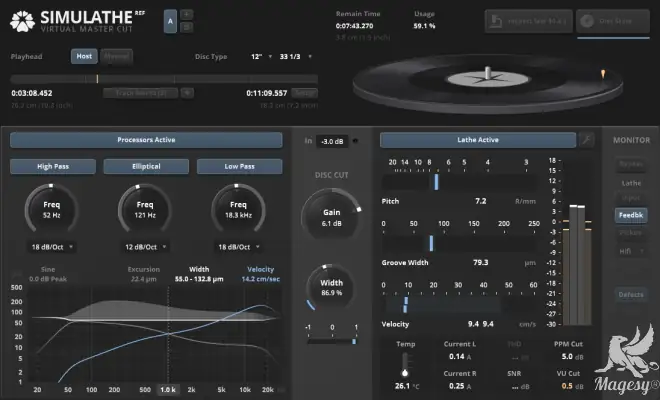Click the Simulathe flower logo icon
This screenshot has height=400, width=660.
[x=22, y=21]
